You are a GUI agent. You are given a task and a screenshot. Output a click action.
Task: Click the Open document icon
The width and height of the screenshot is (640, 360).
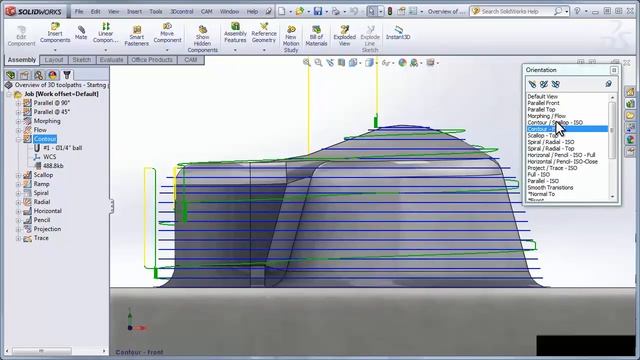tap(300, 11)
